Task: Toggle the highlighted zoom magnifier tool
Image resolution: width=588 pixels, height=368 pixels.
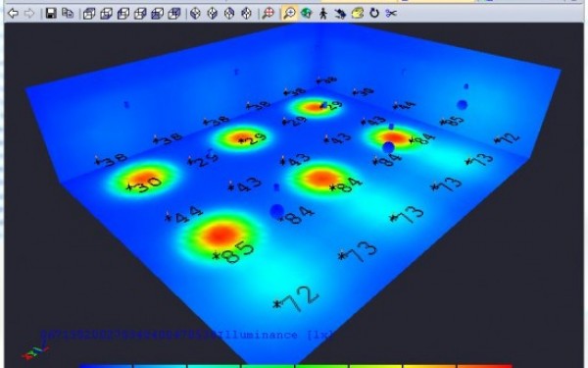Action: coord(289,14)
